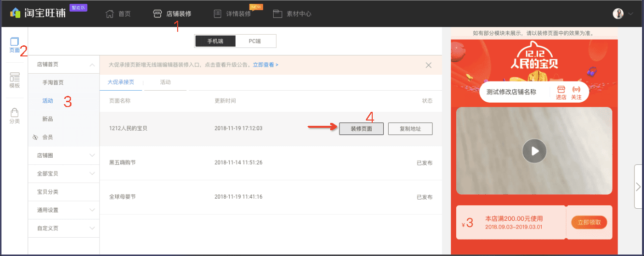The image size is (644, 256).
Task: Click the hidden-eye icon beside 会员
Action: [35, 137]
